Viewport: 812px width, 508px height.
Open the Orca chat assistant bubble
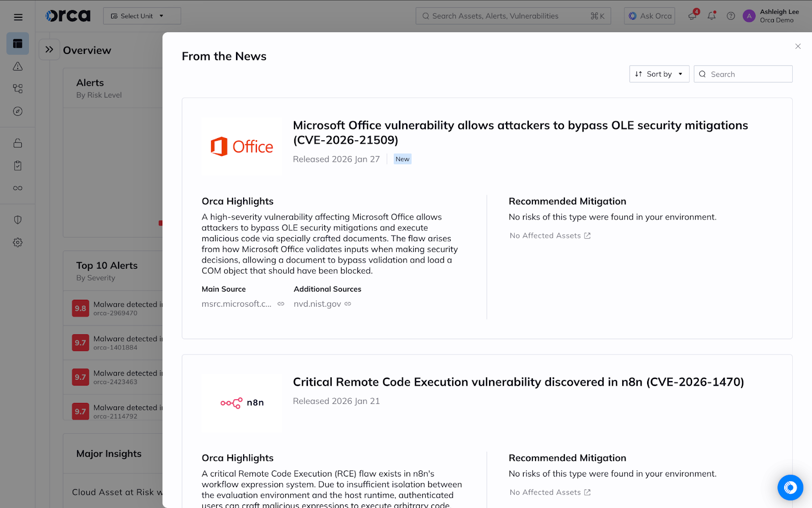[x=790, y=488]
